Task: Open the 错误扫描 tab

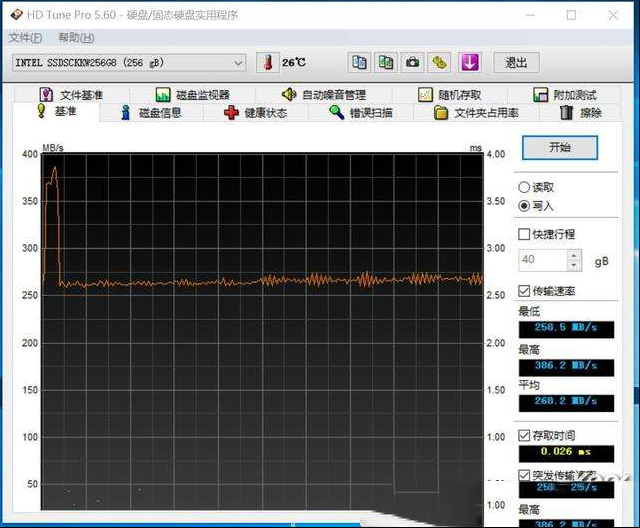Action: click(x=361, y=113)
